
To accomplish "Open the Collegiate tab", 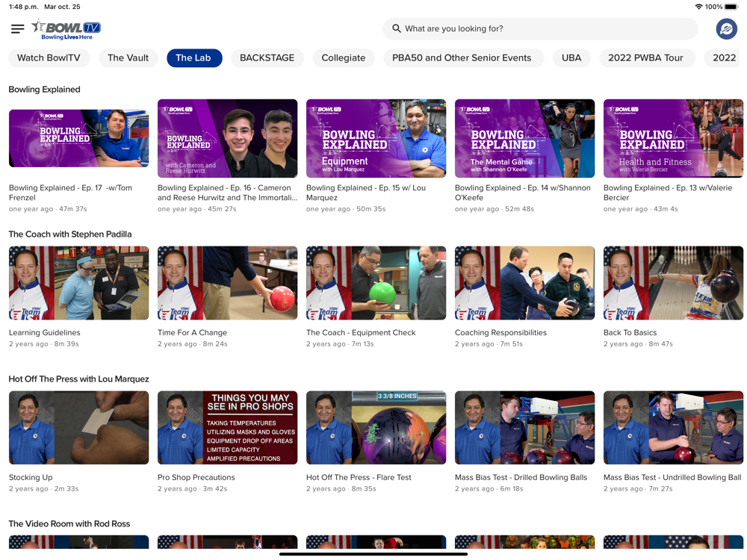I will point(344,57).
